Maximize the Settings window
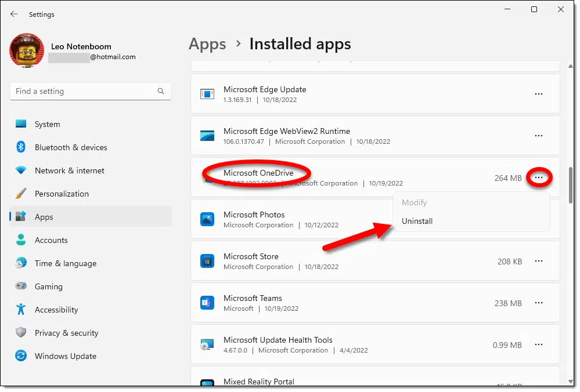The height and width of the screenshot is (392, 580). 535,9
